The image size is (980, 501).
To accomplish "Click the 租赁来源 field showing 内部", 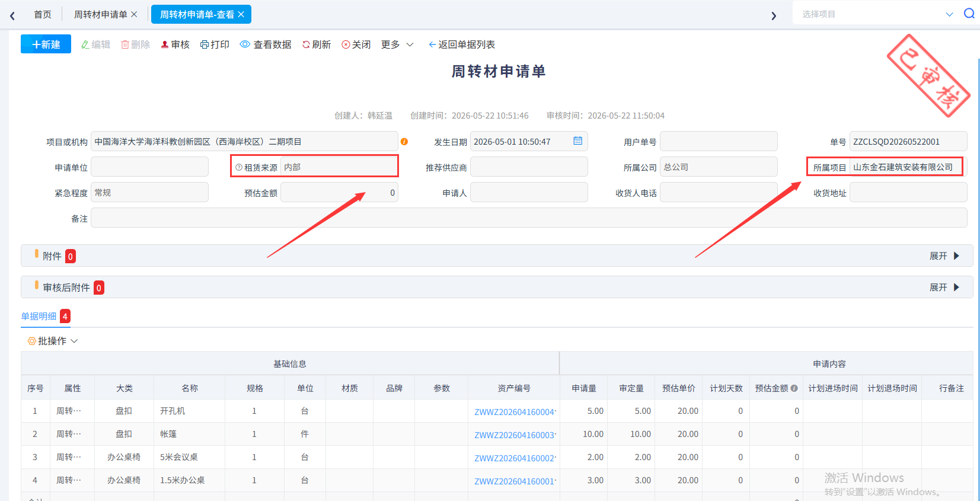I will tap(339, 167).
